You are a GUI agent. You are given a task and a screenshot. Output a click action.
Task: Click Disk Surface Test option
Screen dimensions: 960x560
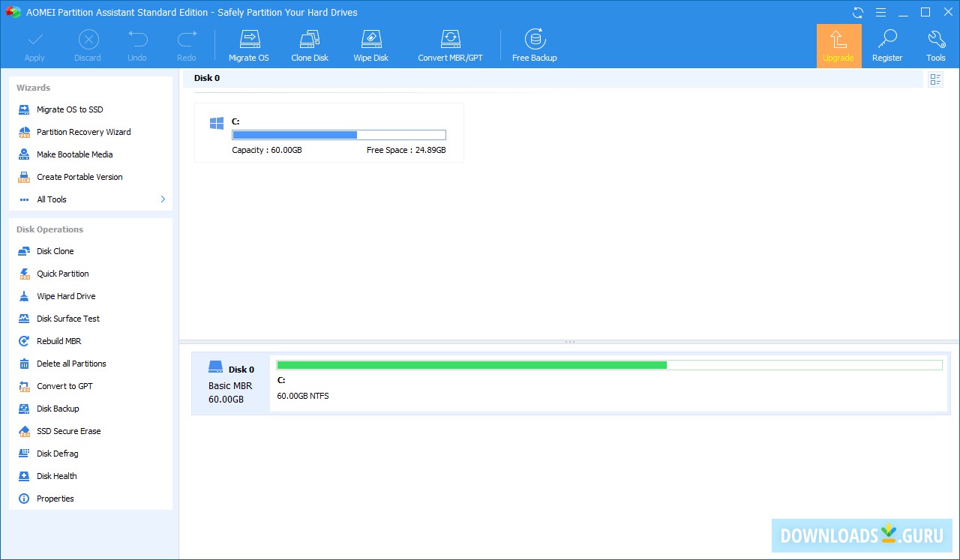coord(68,319)
